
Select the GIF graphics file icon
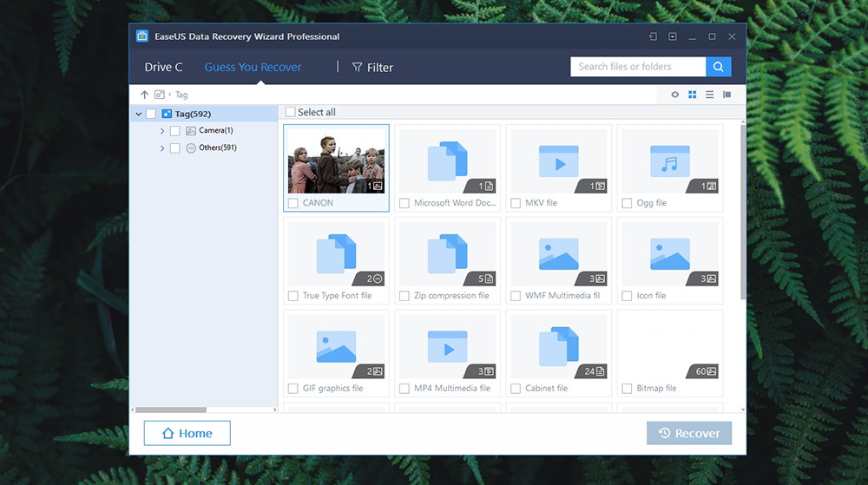pyautogui.click(x=336, y=347)
